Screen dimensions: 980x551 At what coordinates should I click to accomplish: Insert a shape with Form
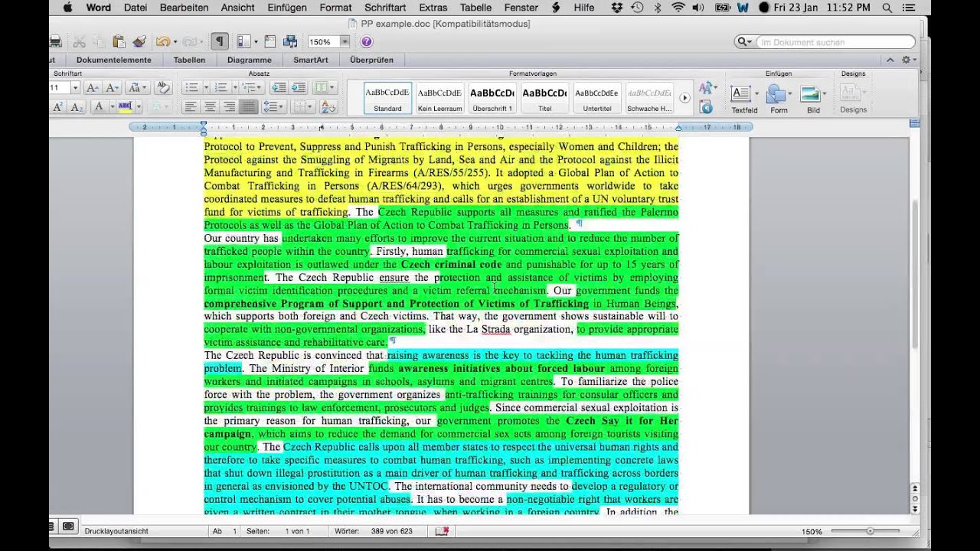[779, 99]
